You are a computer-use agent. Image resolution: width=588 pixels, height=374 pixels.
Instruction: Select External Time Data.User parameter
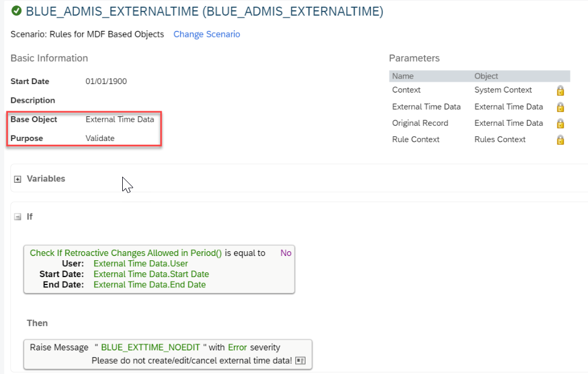pos(140,263)
